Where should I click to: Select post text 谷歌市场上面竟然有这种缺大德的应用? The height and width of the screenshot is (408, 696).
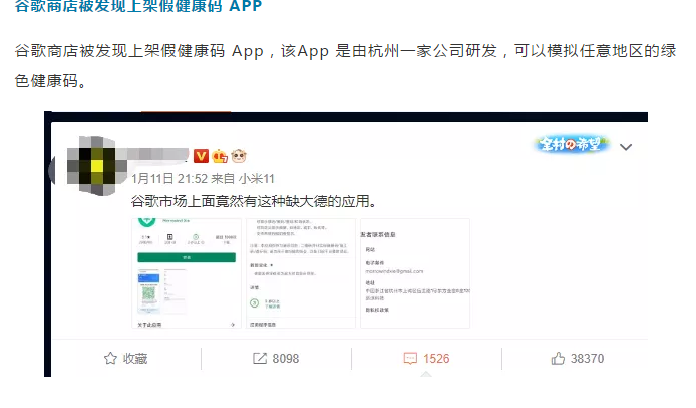[254, 202]
